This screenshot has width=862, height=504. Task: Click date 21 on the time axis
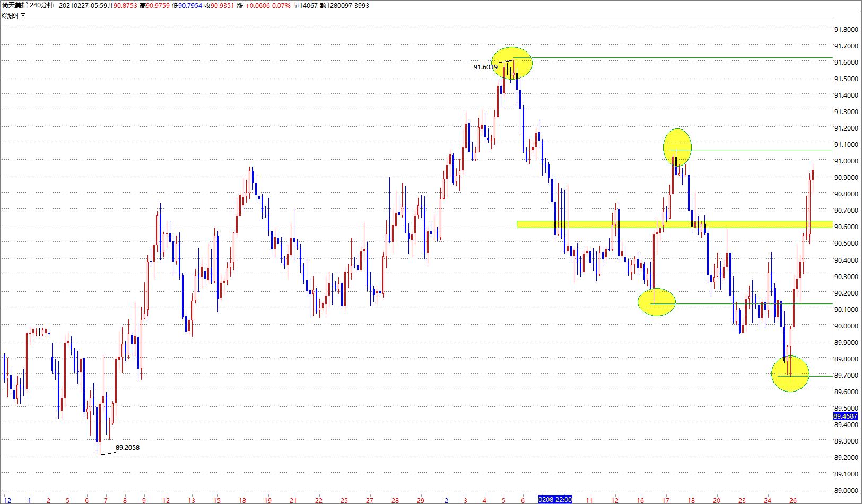pyautogui.click(x=293, y=500)
